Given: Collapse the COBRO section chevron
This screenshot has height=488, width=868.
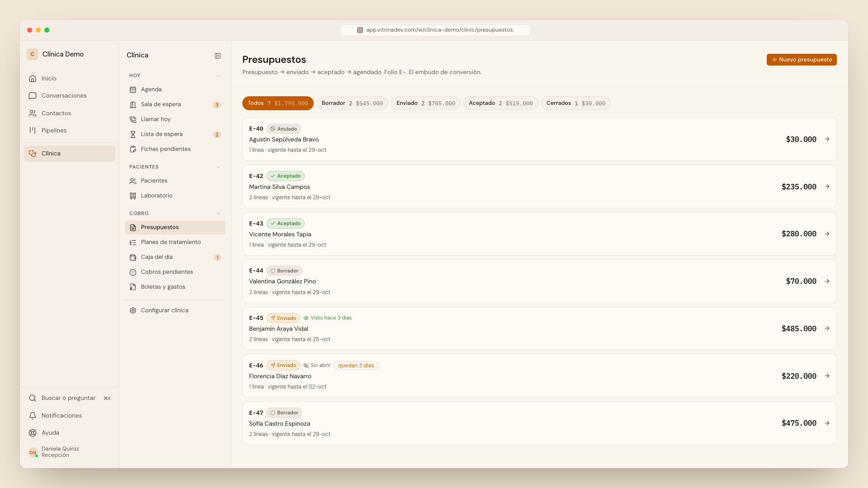Looking at the screenshot, I should click(218, 214).
